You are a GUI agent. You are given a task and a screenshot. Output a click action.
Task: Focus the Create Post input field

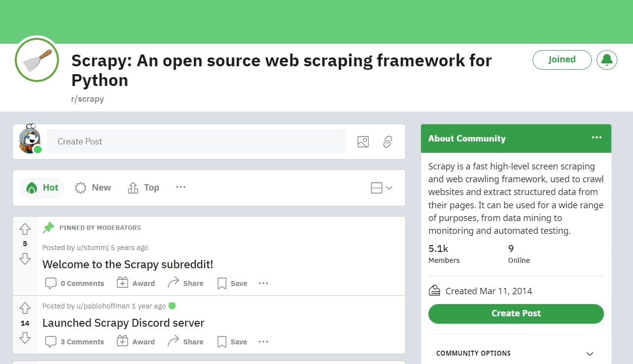[196, 141]
